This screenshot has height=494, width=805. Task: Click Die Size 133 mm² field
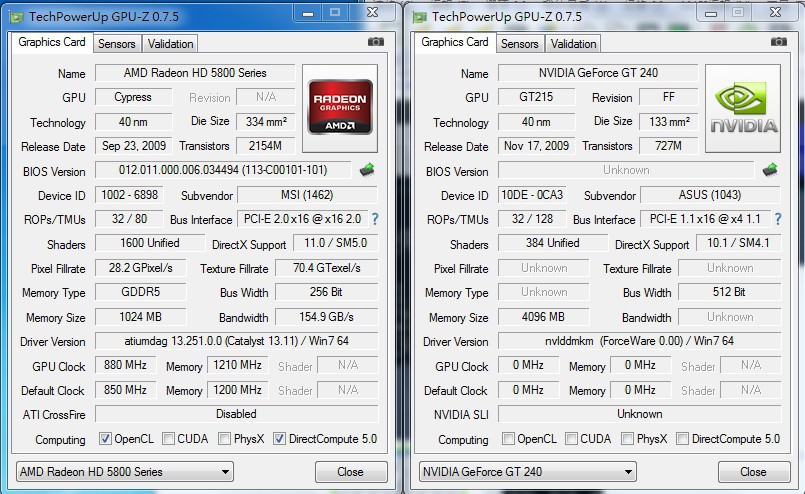click(669, 122)
